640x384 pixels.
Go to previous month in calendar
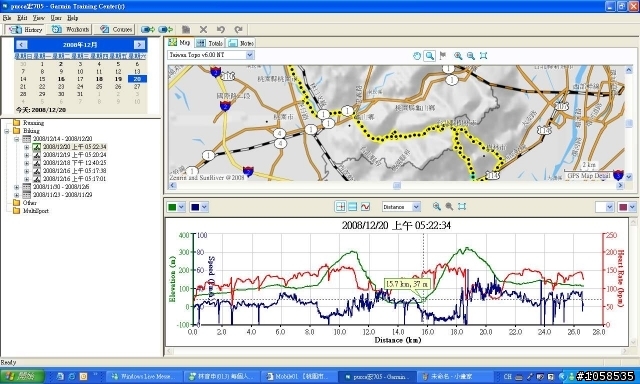click(x=22, y=45)
